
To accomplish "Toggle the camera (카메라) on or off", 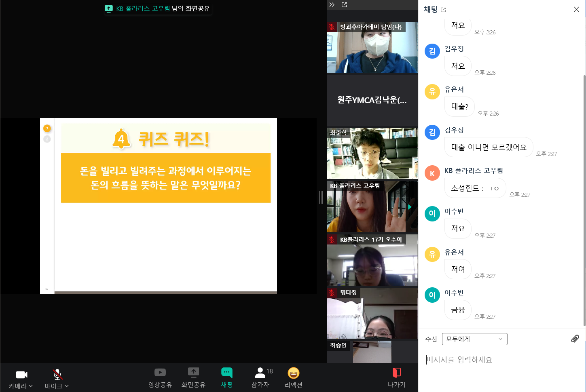I will (x=21, y=375).
